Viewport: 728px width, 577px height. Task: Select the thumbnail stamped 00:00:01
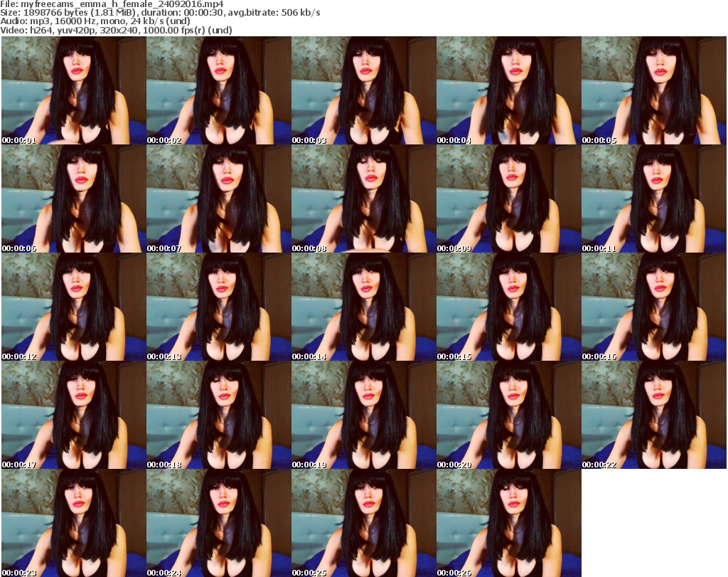(74, 90)
